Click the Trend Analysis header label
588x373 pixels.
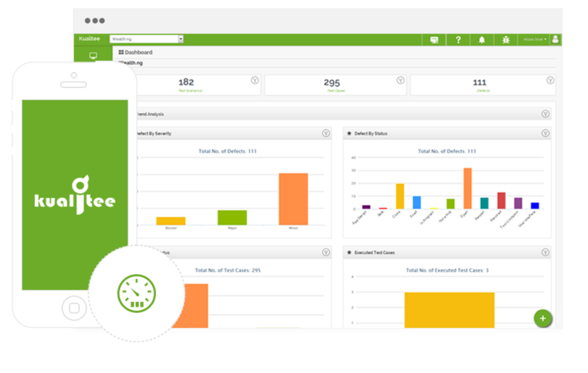150,114
